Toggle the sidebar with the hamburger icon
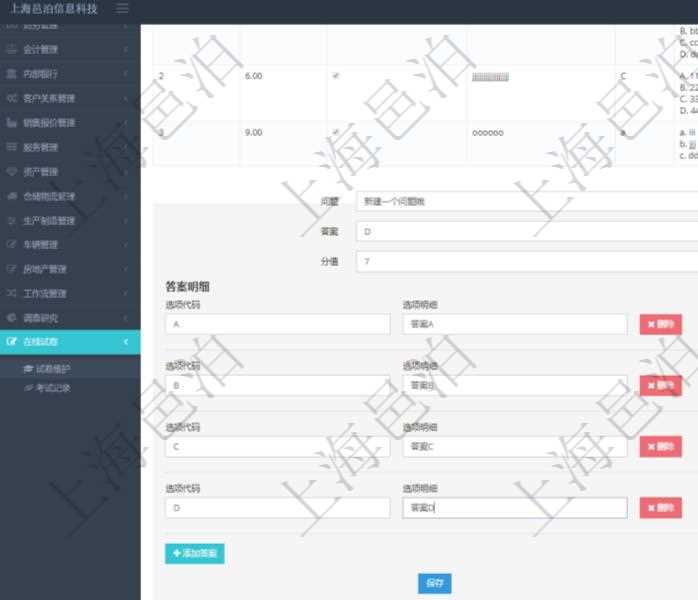The width and height of the screenshot is (698, 600). coord(122,8)
